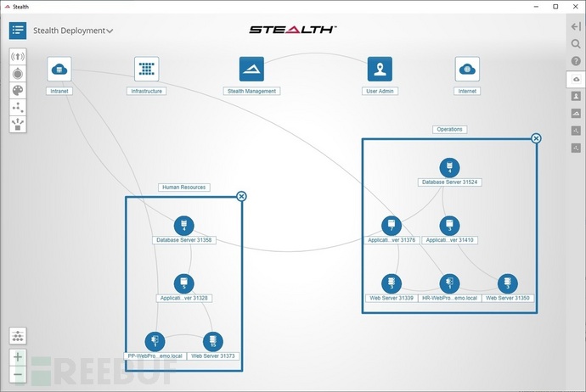The image size is (586, 392).
Task: Click Database Server 31524 node icon
Action: coord(449,168)
